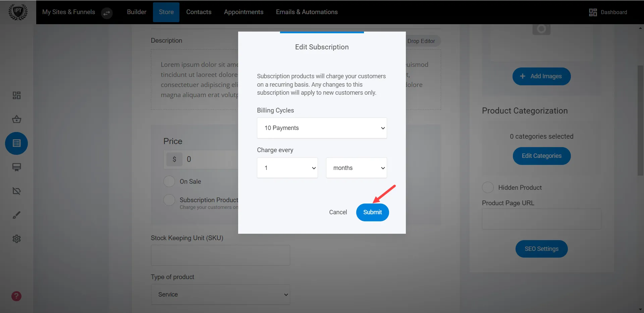Switch to the Contacts tab
This screenshot has height=313, width=644.
(x=199, y=12)
